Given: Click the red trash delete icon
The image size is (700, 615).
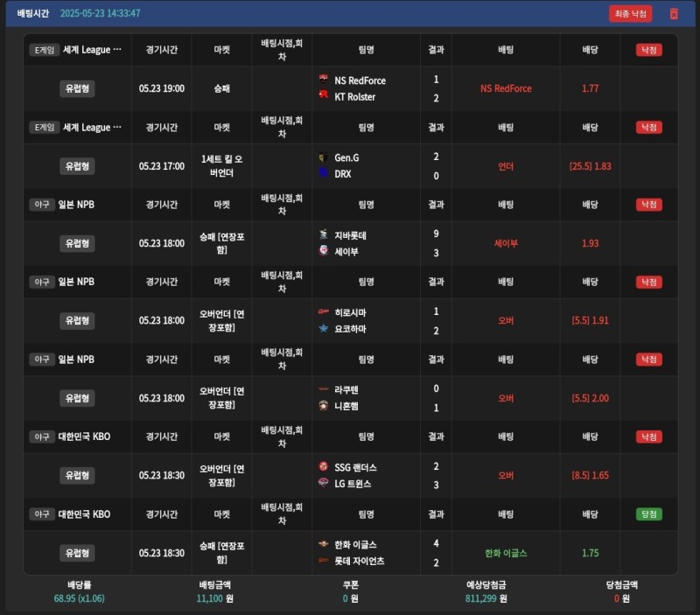Looking at the screenshot, I should [674, 13].
